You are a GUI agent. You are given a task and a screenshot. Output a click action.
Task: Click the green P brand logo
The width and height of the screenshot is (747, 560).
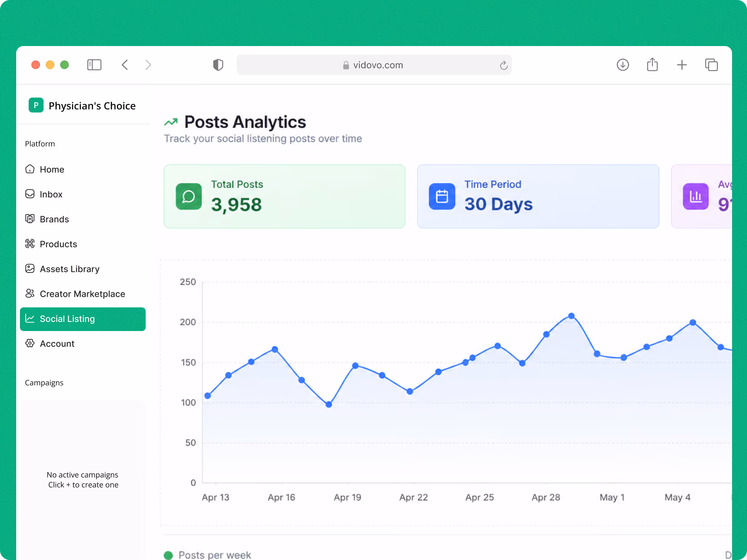pyautogui.click(x=36, y=105)
